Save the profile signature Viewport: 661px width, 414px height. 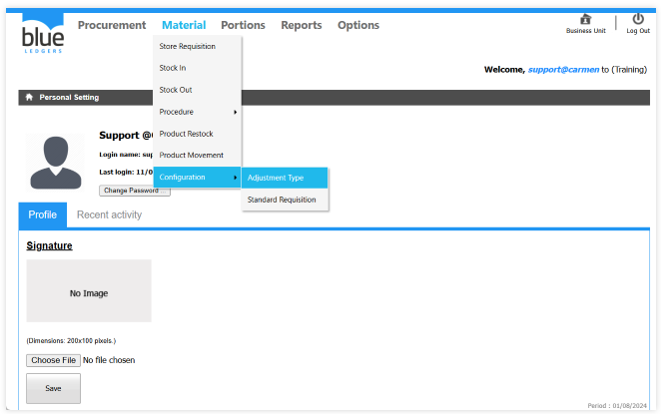pos(53,388)
